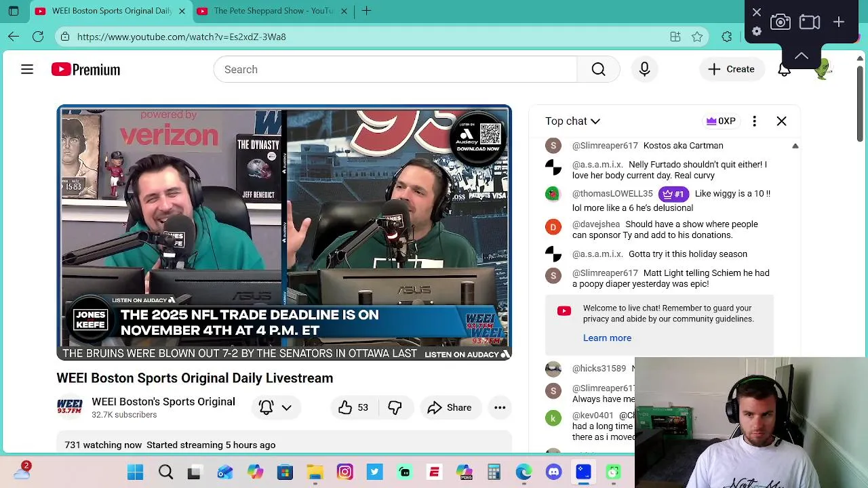Launch Twitter from taskbar
868x488 pixels.
(374, 472)
